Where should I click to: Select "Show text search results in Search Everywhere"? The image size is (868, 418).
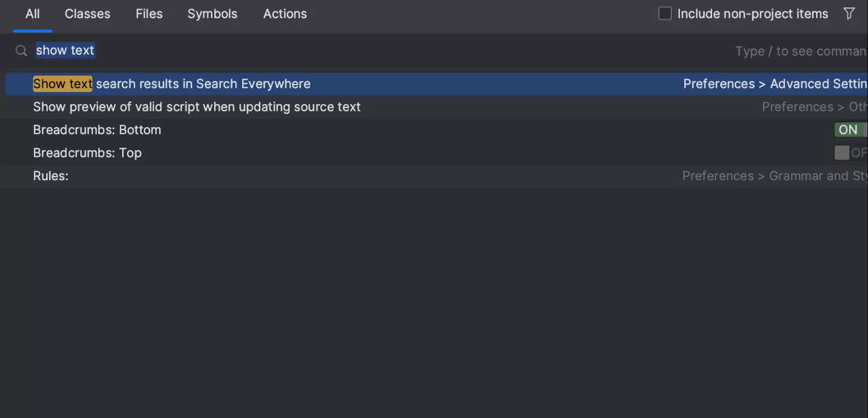(172, 84)
